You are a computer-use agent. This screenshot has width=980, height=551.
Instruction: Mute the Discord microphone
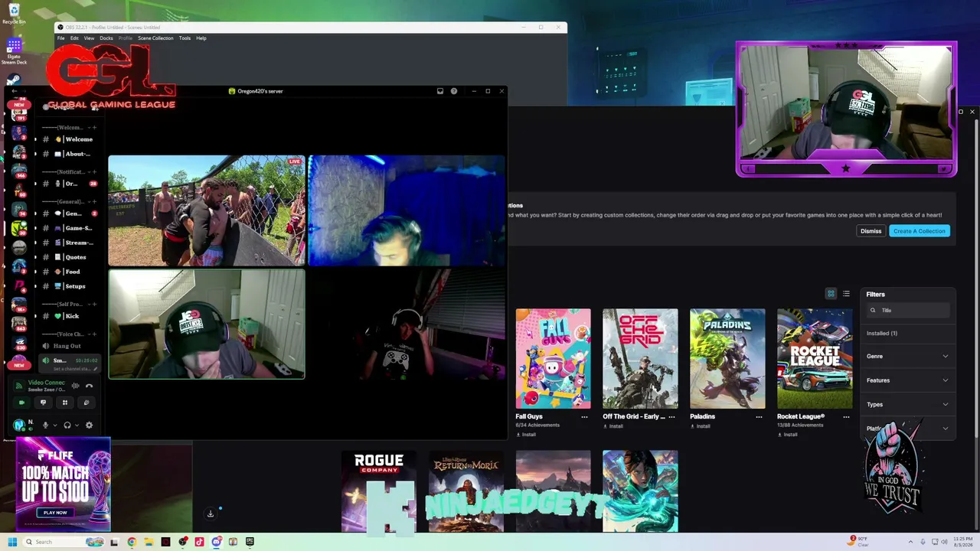tap(45, 425)
